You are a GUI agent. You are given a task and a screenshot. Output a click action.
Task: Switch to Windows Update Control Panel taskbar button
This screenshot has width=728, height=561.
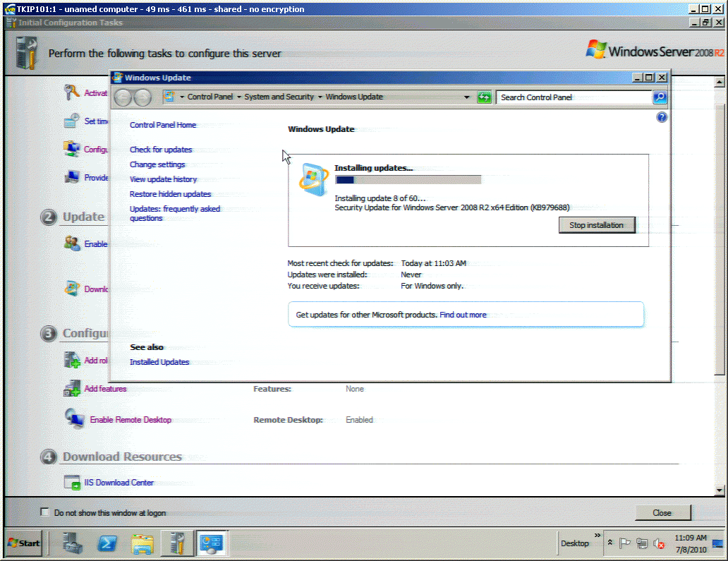point(211,543)
